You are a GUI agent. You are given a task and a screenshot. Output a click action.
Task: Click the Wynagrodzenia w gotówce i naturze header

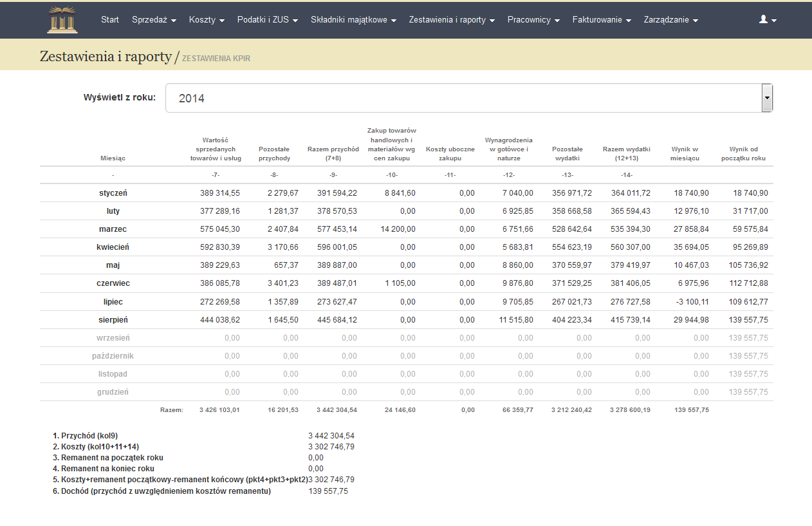[x=508, y=149]
